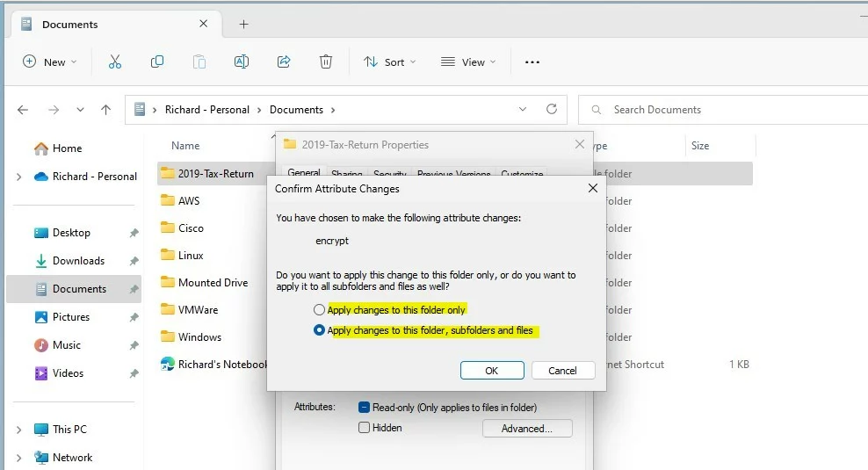868x470 pixels.
Task: Sort by the Name column header
Action: pos(185,146)
